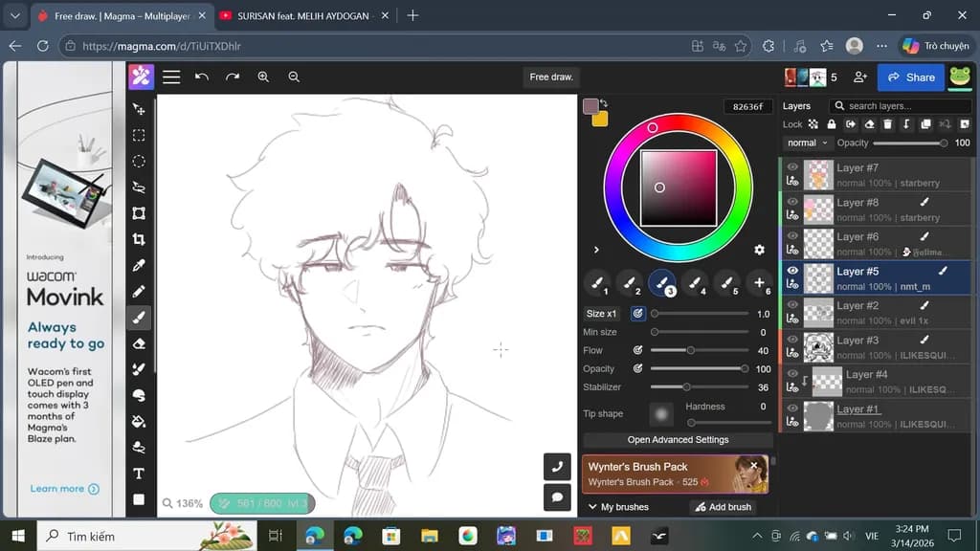
Task: Open the normal blend mode dropdown
Action: 807,143
